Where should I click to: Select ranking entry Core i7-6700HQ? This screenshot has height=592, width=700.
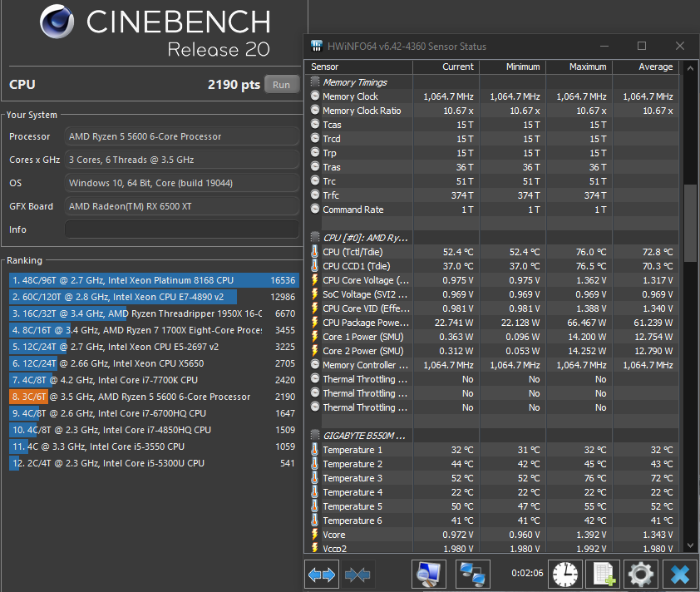(x=154, y=413)
